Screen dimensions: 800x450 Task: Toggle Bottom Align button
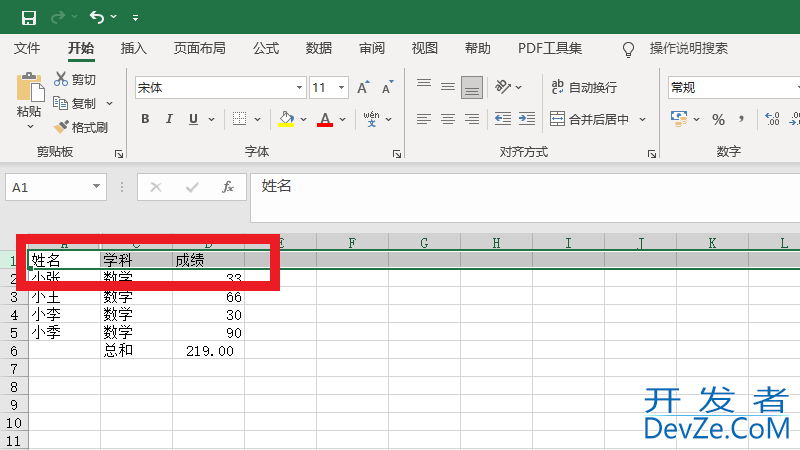472,87
